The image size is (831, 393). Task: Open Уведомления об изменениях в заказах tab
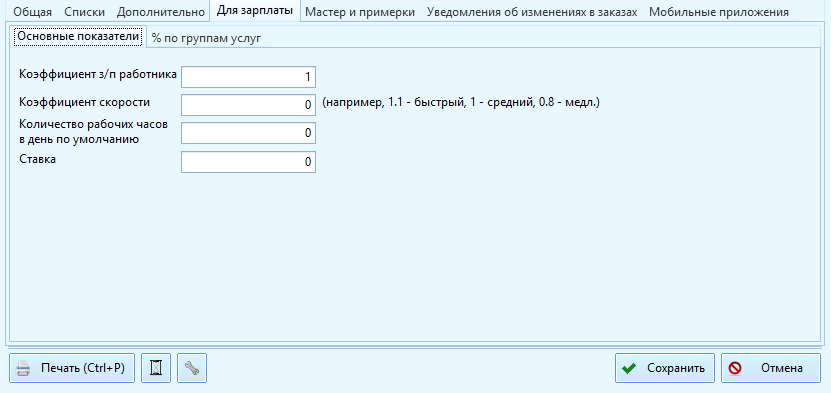532,12
